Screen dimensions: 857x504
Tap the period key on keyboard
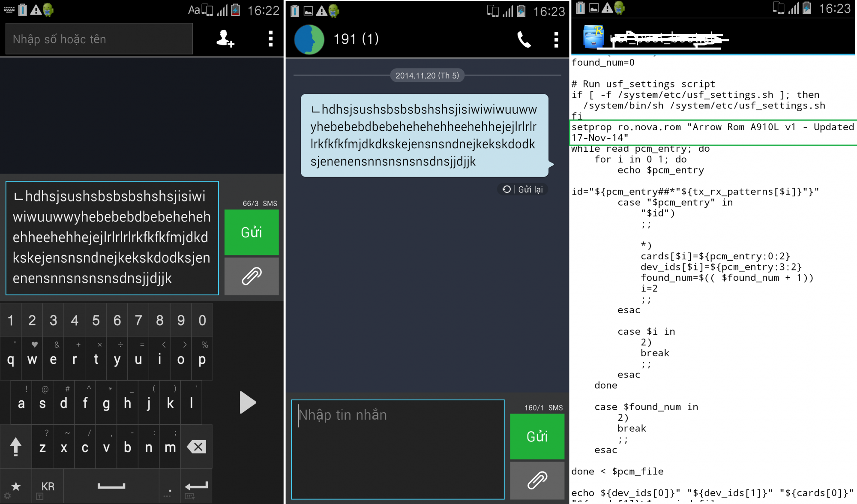pyautogui.click(x=170, y=486)
